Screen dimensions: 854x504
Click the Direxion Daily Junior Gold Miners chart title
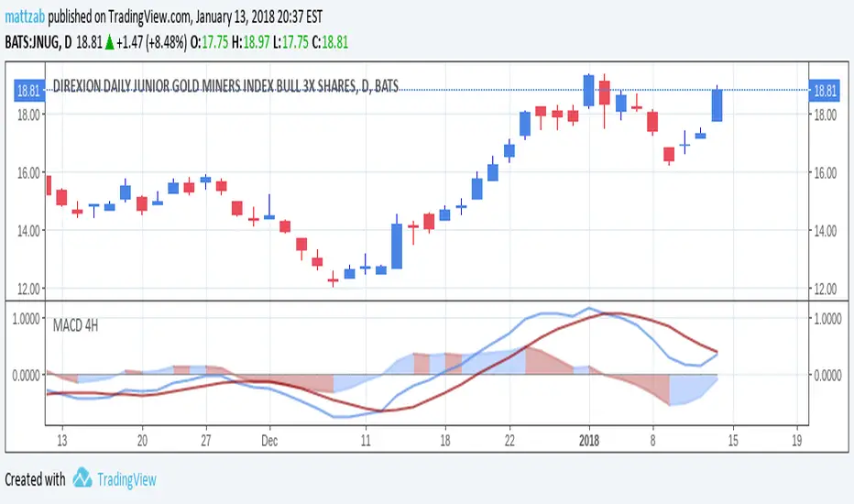tap(225, 86)
